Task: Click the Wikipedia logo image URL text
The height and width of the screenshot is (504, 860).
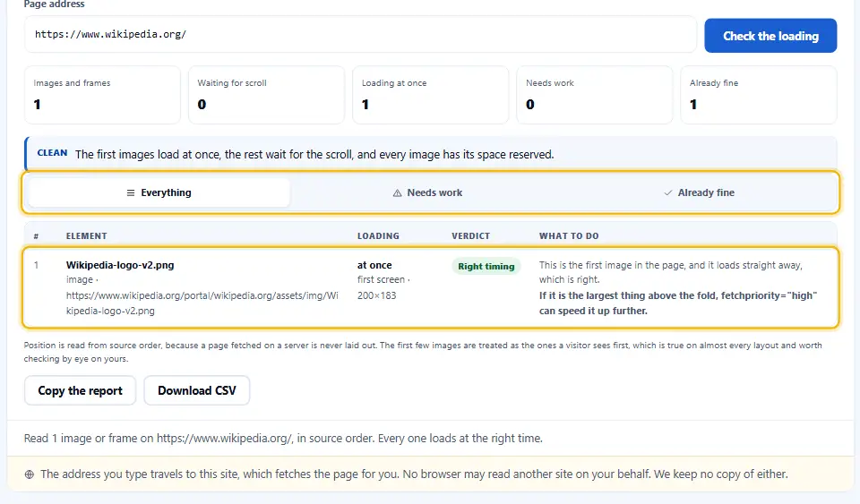Action: tap(202, 303)
